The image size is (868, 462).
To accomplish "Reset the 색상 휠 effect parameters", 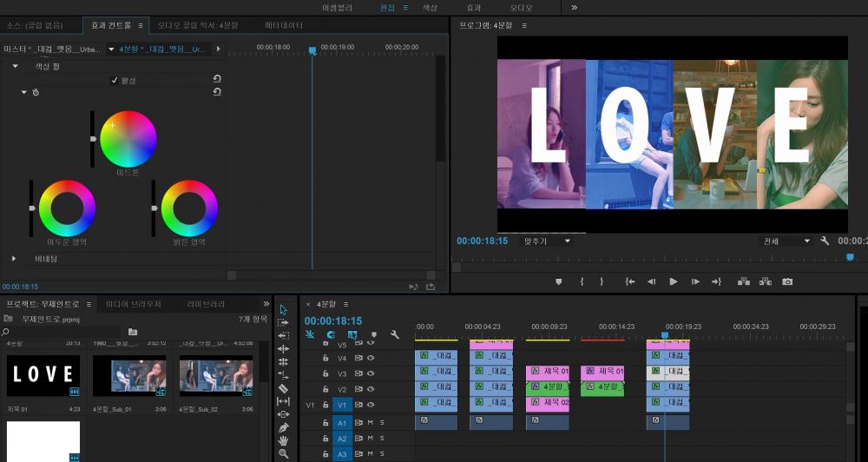I will pos(216,79).
